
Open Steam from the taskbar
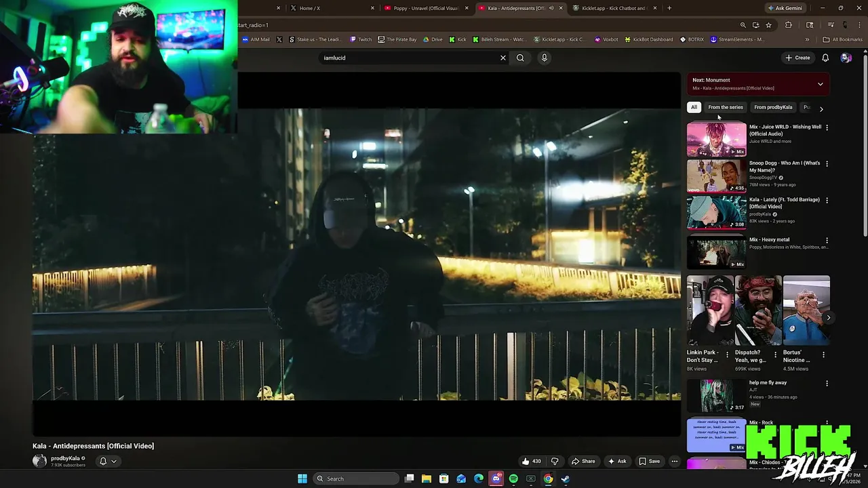(566, 479)
